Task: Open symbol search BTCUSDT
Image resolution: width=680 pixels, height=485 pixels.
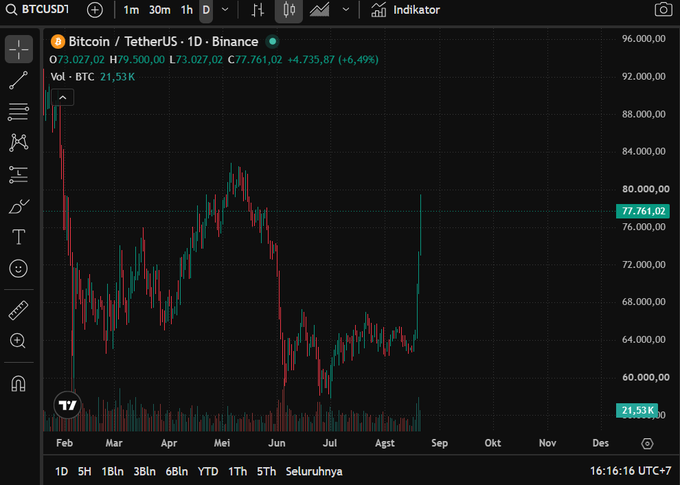Action: tap(37, 10)
